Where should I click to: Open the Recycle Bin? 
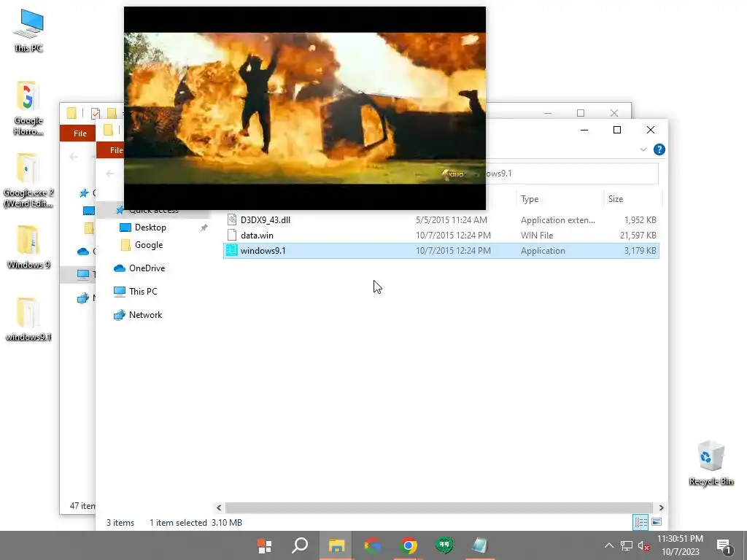(x=711, y=463)
